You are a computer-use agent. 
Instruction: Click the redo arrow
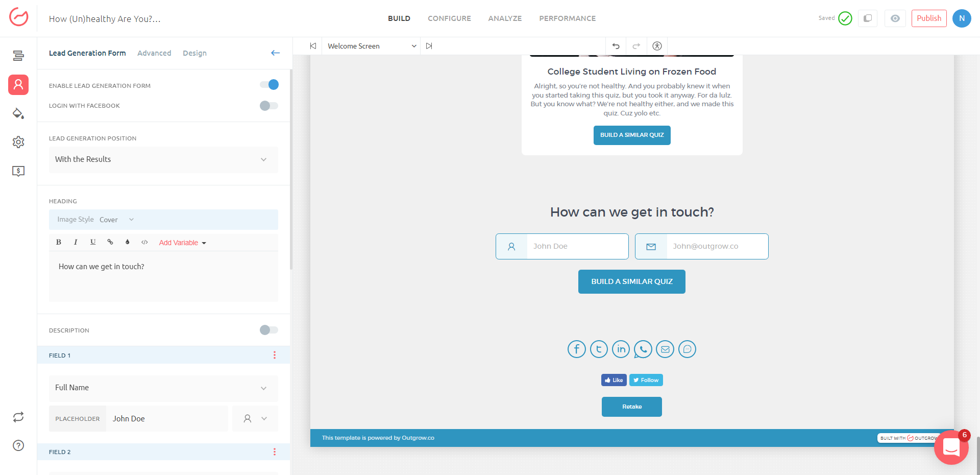636,46
